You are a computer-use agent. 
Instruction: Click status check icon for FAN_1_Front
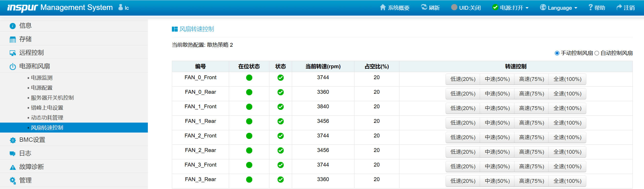(281, 107)
